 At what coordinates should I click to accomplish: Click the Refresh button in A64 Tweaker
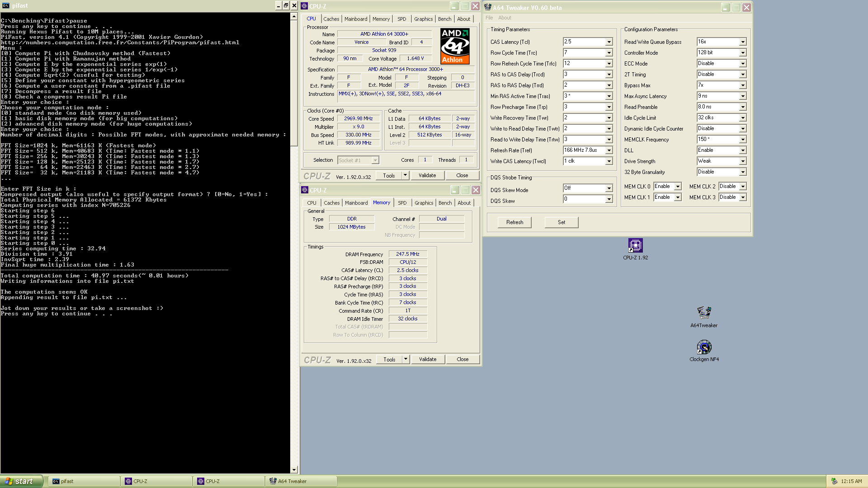514,222
